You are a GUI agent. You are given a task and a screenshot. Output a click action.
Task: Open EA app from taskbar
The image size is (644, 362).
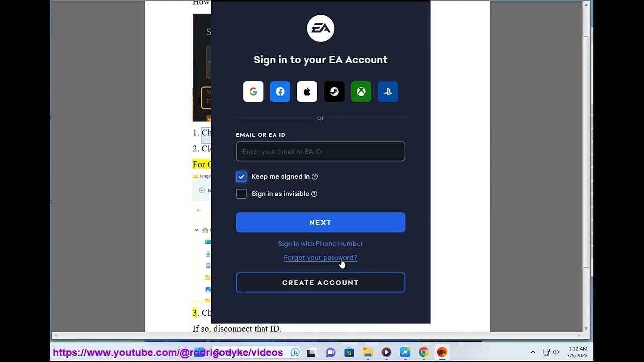coord(442,352)
